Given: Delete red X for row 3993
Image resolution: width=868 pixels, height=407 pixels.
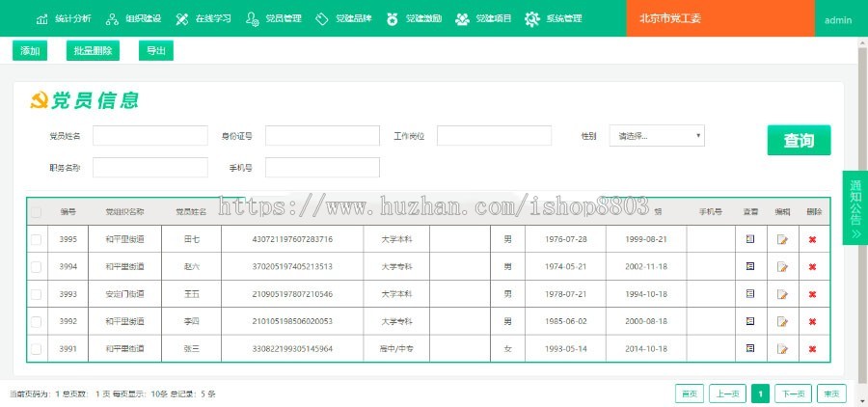Looking at the screenshot, I should (x=812, y=294).
